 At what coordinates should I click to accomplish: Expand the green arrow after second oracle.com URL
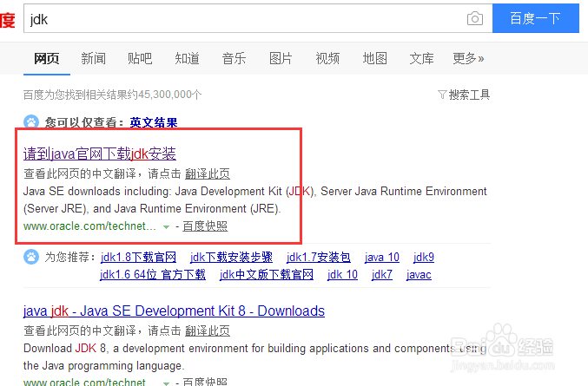(x=166, y=383)
